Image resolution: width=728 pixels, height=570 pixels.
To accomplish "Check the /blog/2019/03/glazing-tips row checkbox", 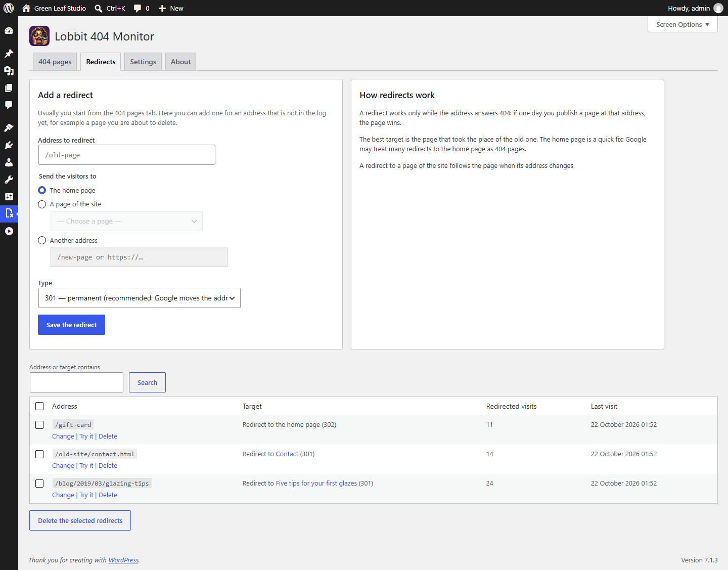I will click(x=39, y=484).
